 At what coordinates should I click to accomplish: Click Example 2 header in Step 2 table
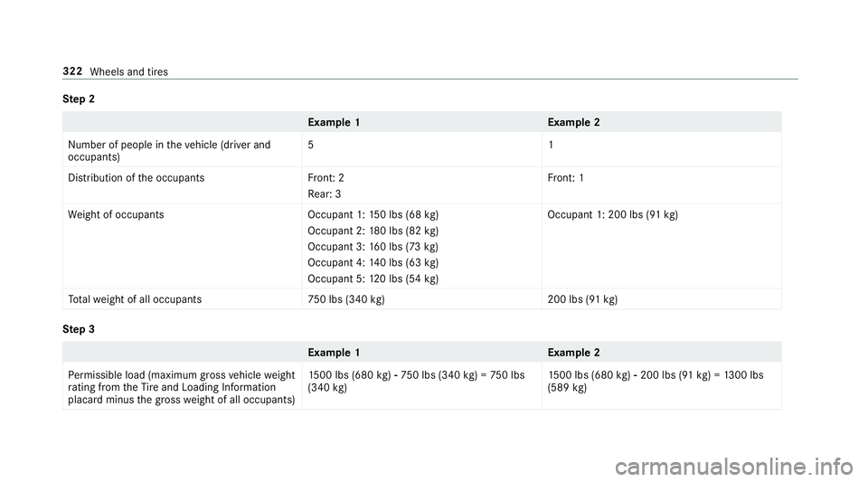[x=573, y=122]
